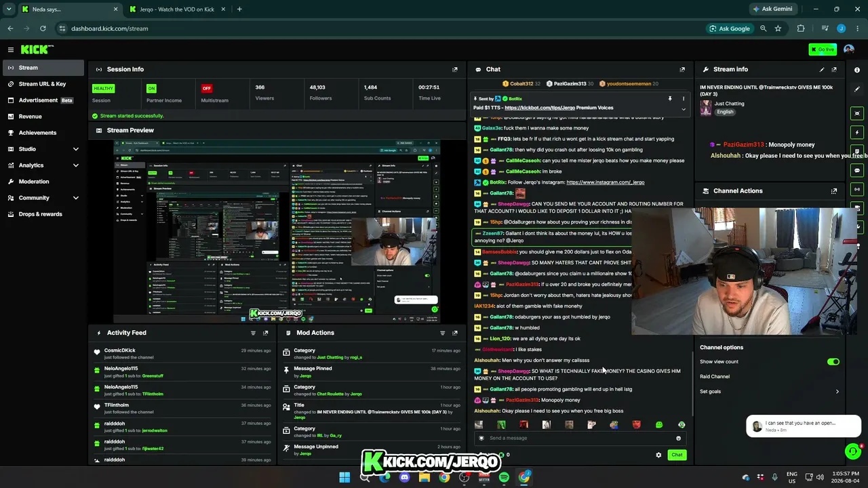Viewport: 868px width, 488px height.
Task: Unpin the pinned chat message
Action: 670,99
